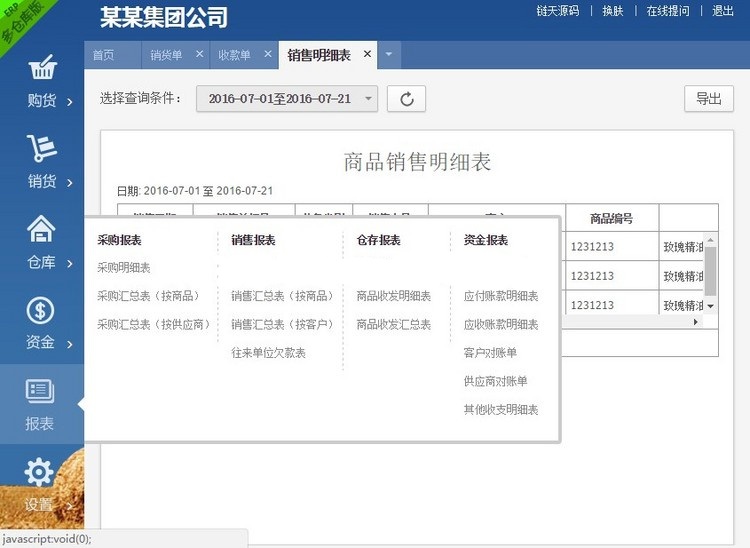Image resolution: width=750 pixels, height=548 pixels.
Task: Open 链天源码 link in header
Action: [x=558, y=11]
